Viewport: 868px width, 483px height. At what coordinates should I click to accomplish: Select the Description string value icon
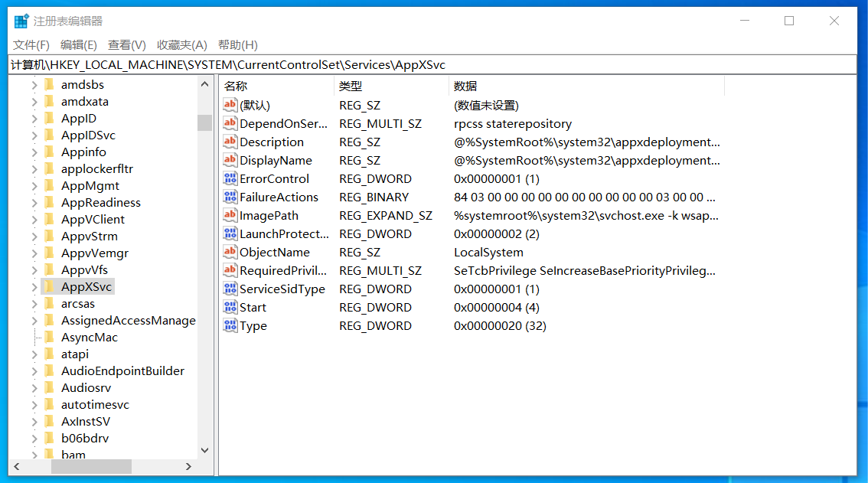coord(230,142)
